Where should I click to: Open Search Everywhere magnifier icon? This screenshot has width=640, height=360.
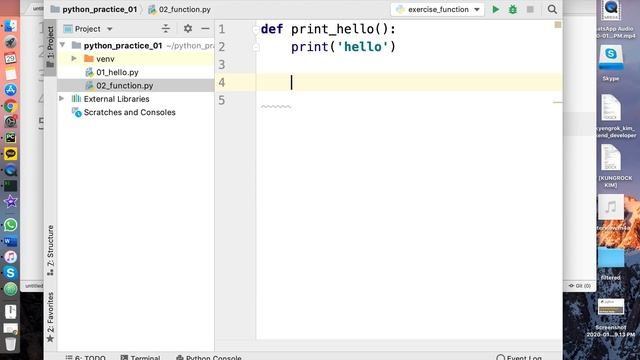(x=552, y=9)
